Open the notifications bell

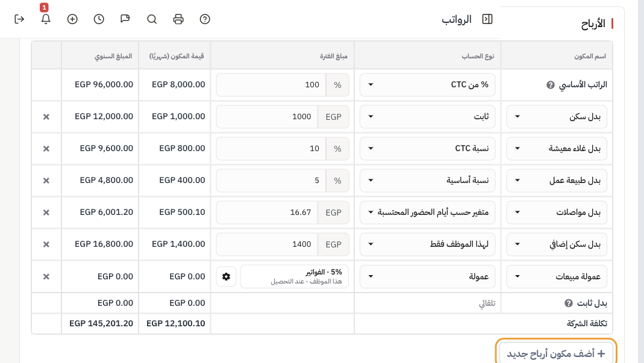click(x=46, y=19)
